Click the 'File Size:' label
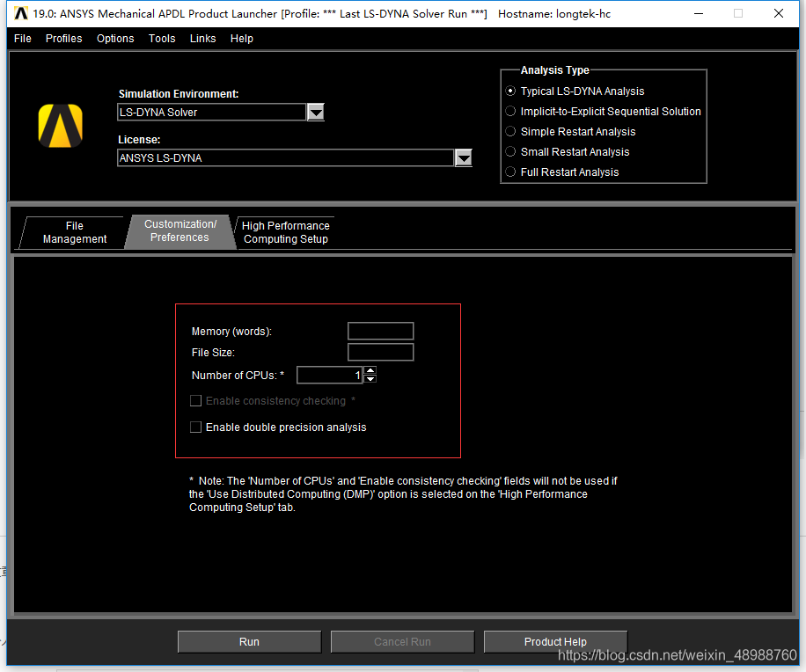This screenshot has width=806, height=672. (x=213, y=353)
